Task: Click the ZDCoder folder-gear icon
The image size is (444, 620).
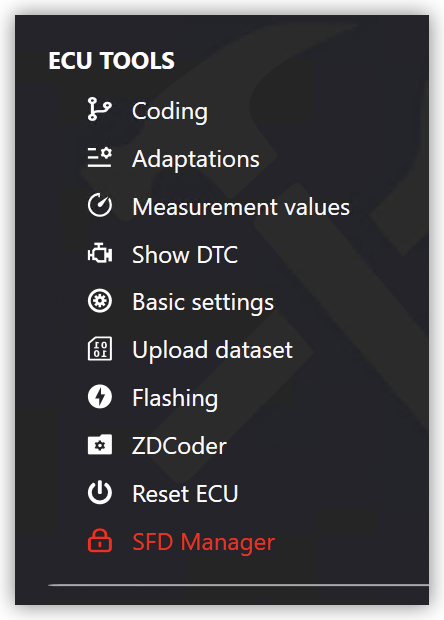Action: click(x=100, y=445)
